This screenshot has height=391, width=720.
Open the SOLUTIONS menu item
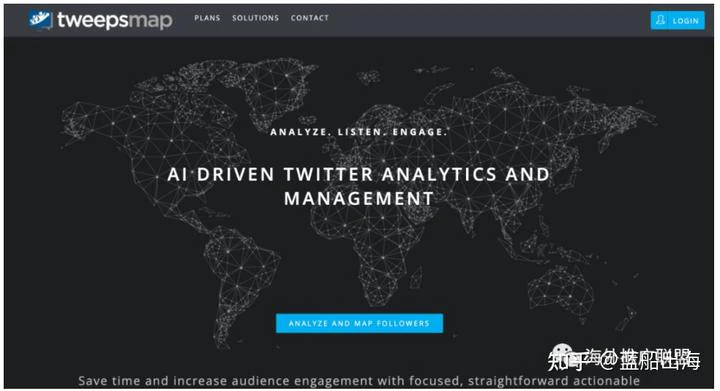(x=255, y=18)
